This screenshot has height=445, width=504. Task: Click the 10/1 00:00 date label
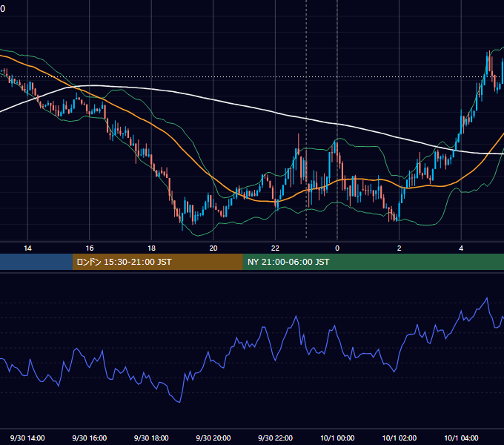(x=337, y=438)
